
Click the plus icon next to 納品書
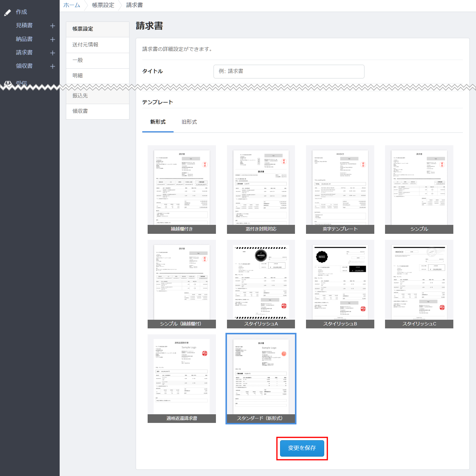click(x=52, y=39)
